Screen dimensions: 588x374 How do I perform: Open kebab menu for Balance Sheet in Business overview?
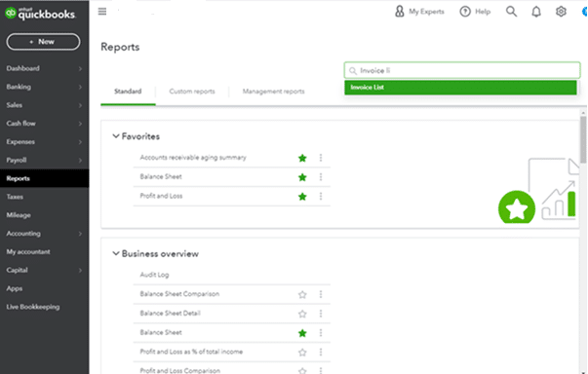[x=321, y=333]
